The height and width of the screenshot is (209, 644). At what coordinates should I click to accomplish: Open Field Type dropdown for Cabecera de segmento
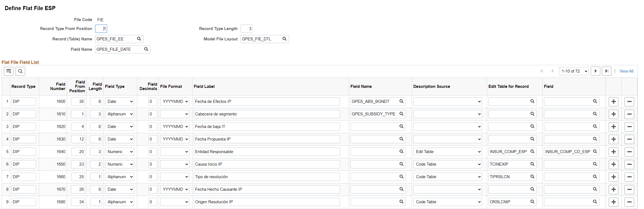pyautogui.click(x=119, y=114)
